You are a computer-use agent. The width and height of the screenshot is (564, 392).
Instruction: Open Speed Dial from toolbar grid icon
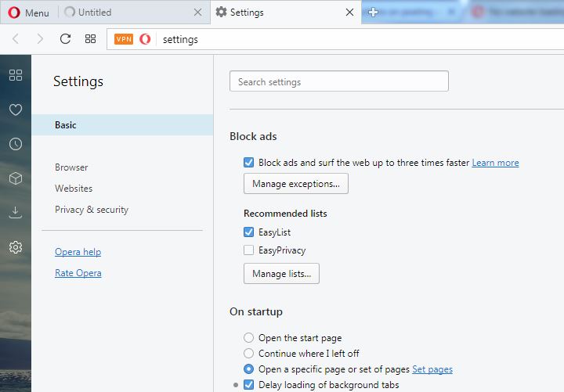90,39
